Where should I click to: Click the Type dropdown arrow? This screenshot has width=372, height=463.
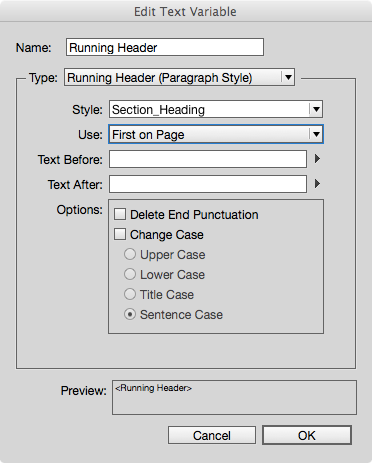(288, 78)
